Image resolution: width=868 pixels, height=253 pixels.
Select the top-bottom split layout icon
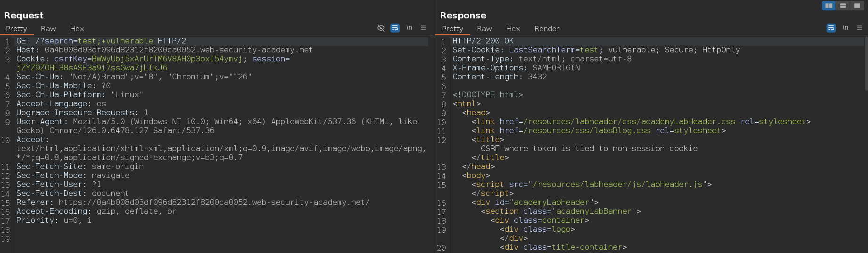pyautogui.click(x=843, y=6)
